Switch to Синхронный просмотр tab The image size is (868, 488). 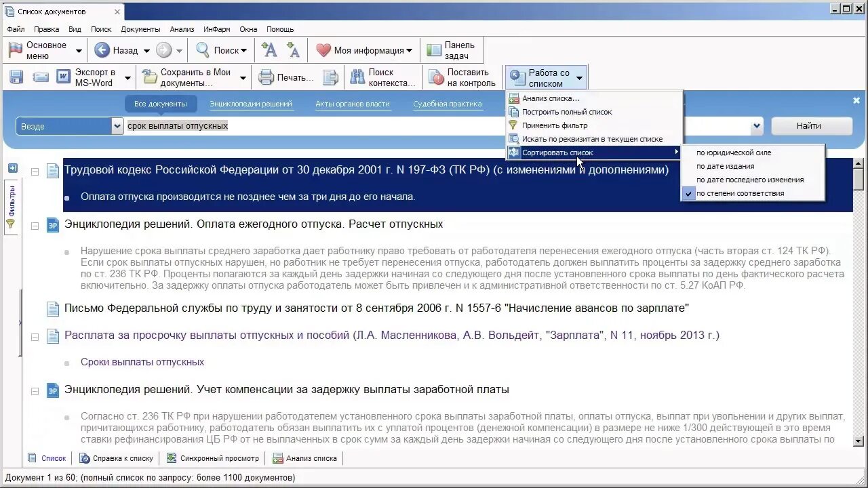[x=212, y=458]
